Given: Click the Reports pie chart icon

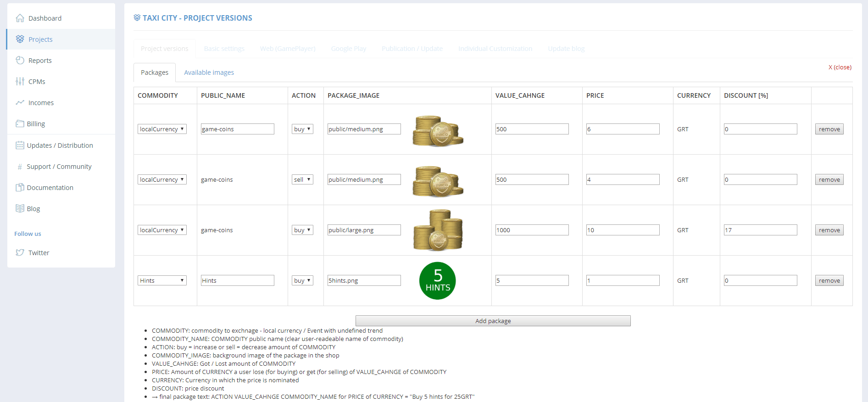Looking at the screenshot, I should pos(20,61).
